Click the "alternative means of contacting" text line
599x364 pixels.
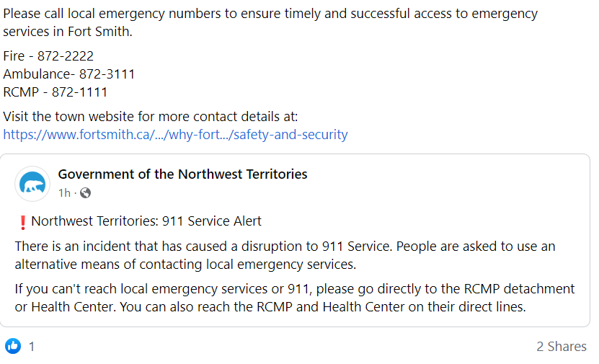point(185,264)
